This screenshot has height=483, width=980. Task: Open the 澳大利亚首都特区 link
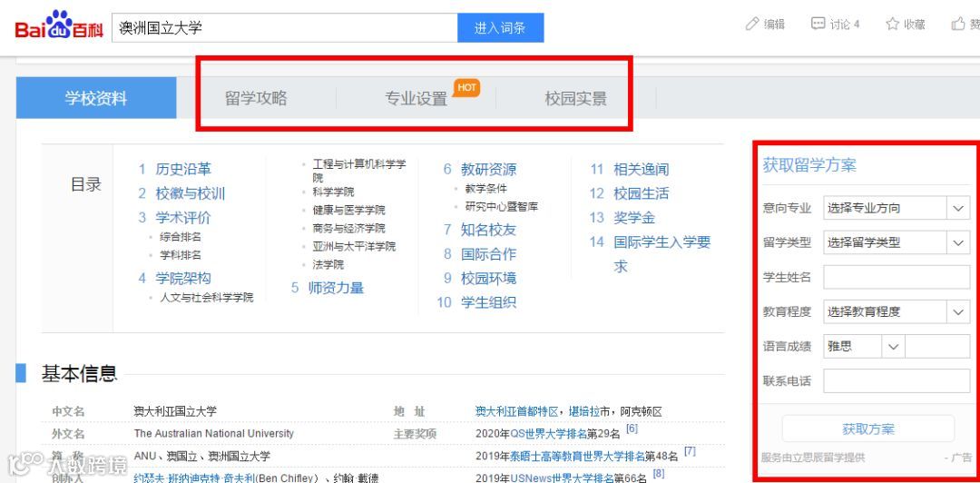click(x=516, y=411)
